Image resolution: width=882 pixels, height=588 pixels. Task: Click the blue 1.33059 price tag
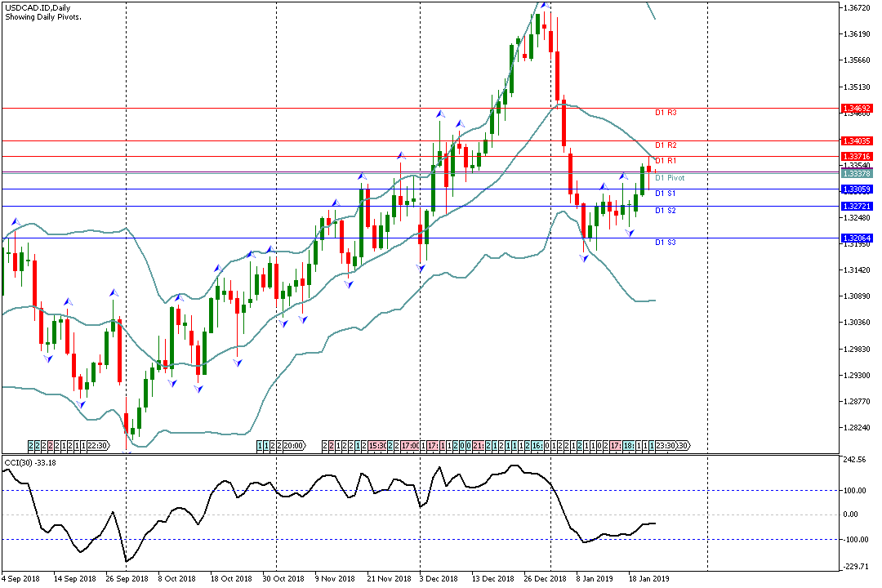coord(857,189)
